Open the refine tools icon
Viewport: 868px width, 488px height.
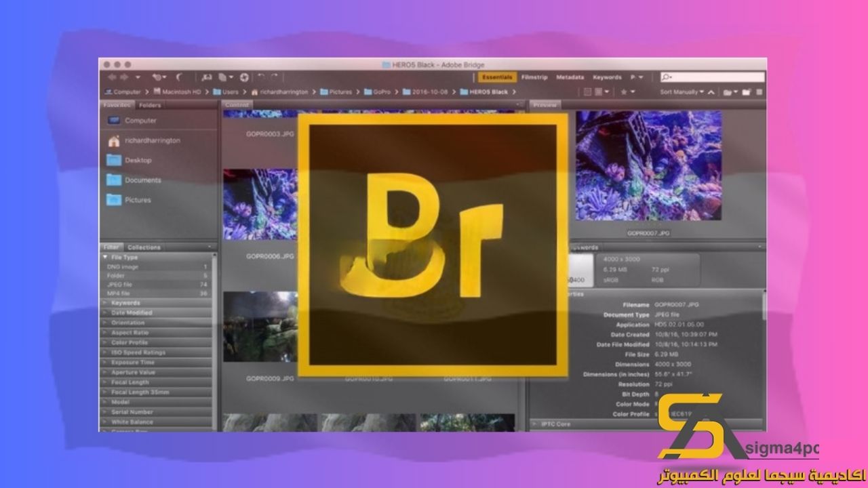pos(226,77)
